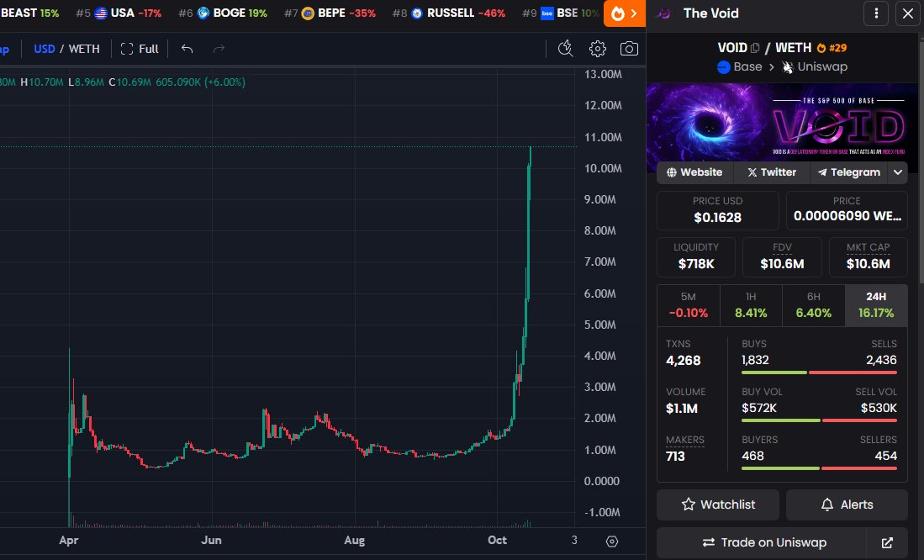
Task: Take a chart snapshot with camera icon
Action: coord(630,48)
